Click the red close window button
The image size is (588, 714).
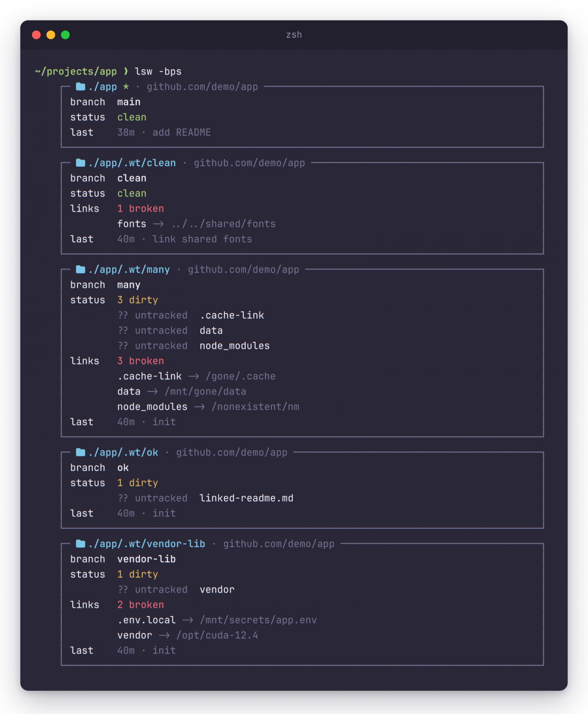(36, 35)
